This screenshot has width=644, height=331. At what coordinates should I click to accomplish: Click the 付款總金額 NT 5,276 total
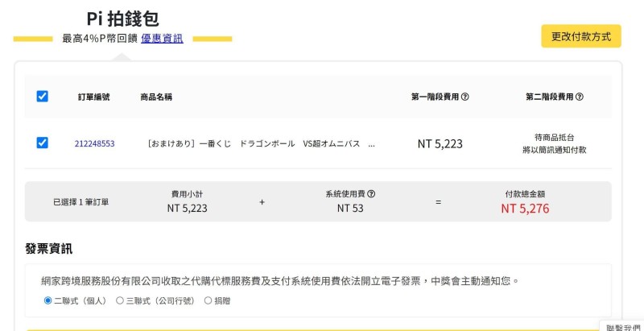click(x=525, y=209)
